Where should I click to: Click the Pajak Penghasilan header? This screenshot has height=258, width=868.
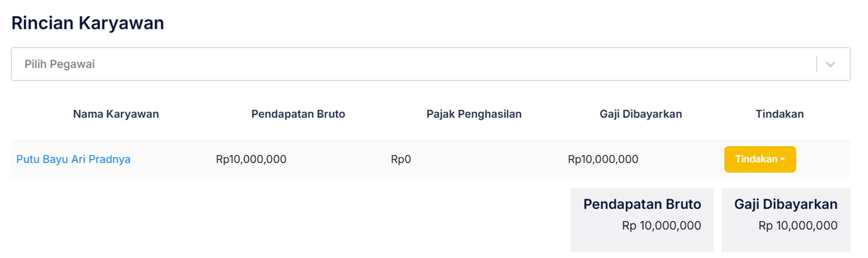(x=474, y=114)
